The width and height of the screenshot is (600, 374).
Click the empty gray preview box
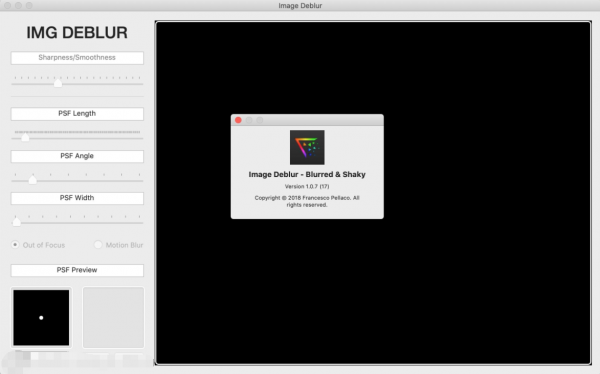pos(114,318)
